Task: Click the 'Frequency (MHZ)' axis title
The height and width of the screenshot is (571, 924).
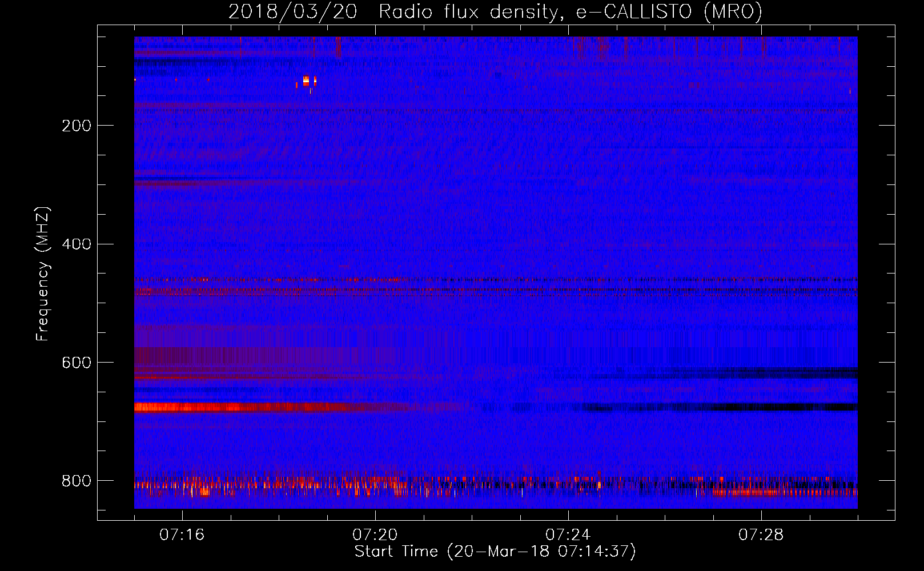Action: (43, 274)
